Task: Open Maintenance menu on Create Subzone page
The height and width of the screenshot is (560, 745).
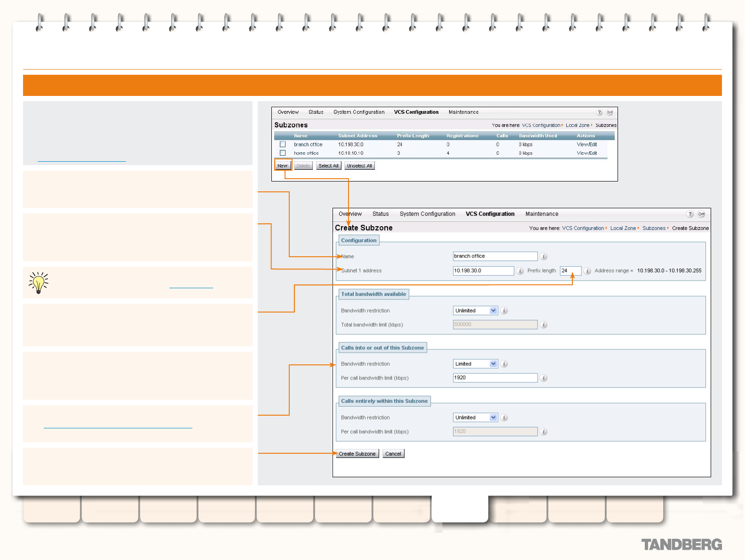Action: pyautogui.click(x=542, y=214)
